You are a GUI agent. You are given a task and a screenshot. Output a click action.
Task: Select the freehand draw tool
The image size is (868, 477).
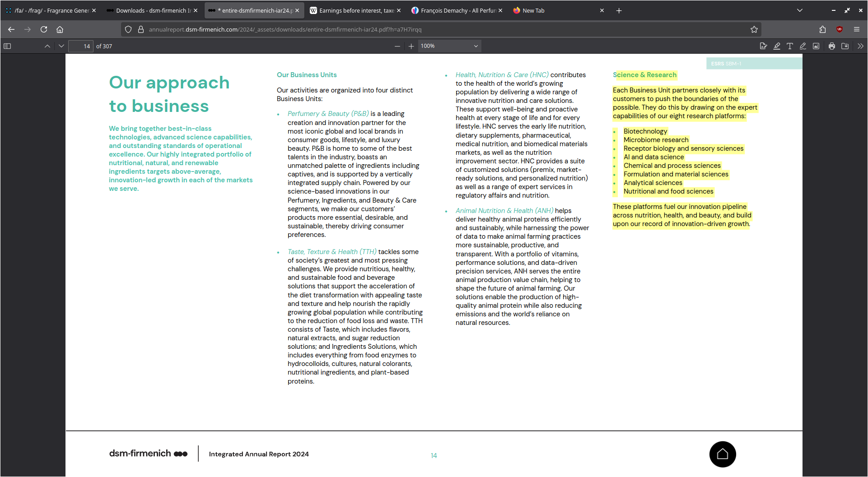pos(803,46)
